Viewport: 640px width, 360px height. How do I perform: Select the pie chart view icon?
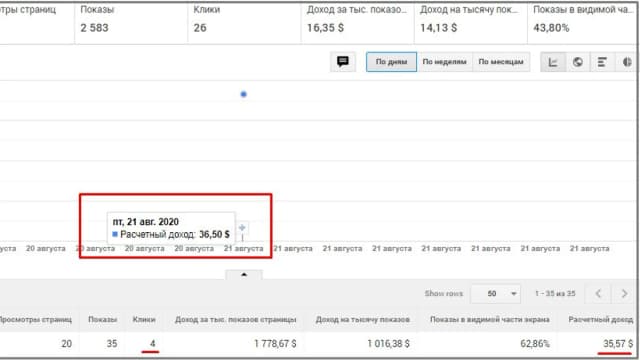[627, 62]
